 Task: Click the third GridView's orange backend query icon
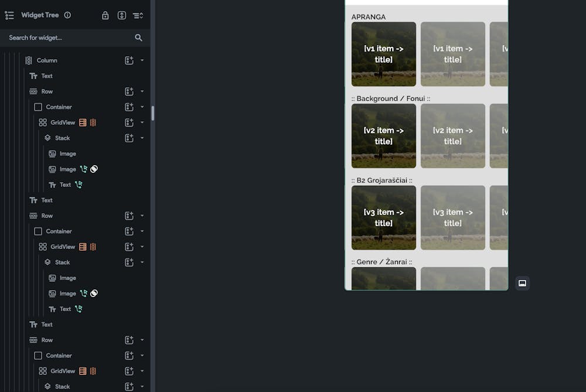(x=83, y=371)
